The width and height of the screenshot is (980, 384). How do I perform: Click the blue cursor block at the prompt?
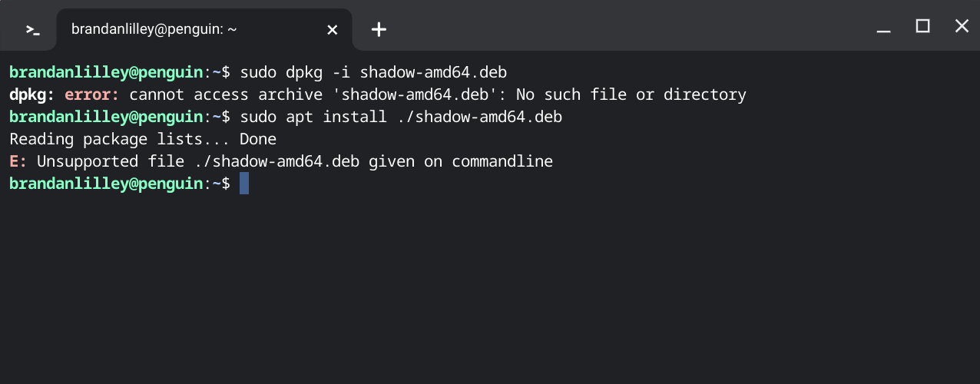pyautogui.click(x=244, y=184)
